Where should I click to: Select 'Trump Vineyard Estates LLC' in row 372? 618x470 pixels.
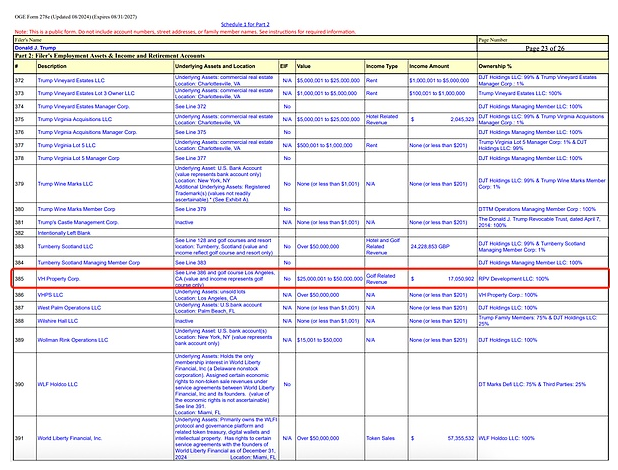coord(71,80)
